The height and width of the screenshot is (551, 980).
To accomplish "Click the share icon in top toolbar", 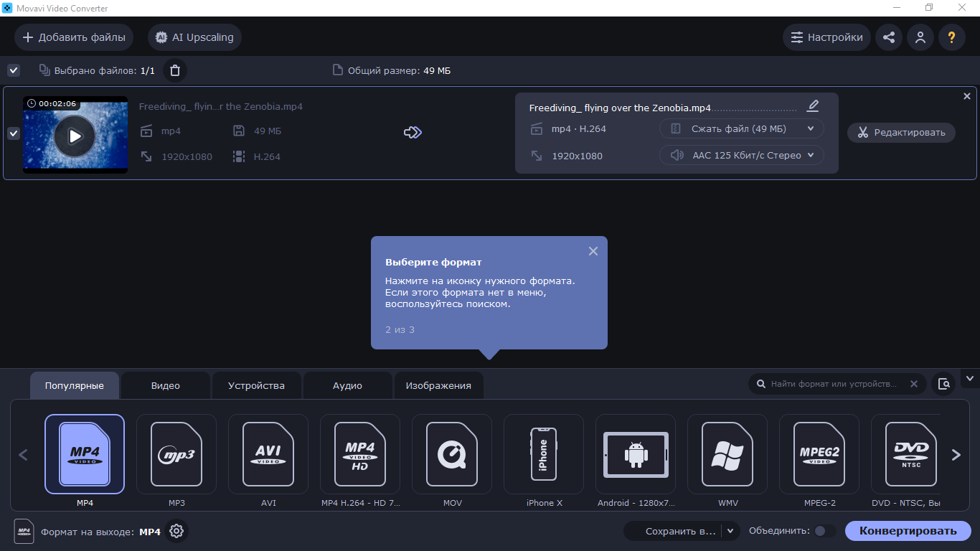I will [889, 37].
